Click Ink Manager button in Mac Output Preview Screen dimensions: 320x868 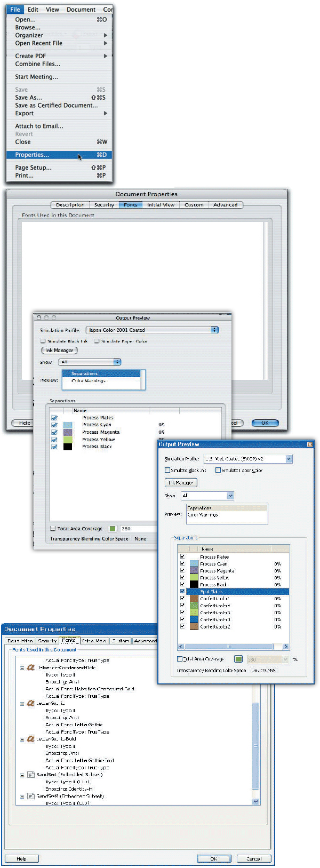(x=60, y=351)
